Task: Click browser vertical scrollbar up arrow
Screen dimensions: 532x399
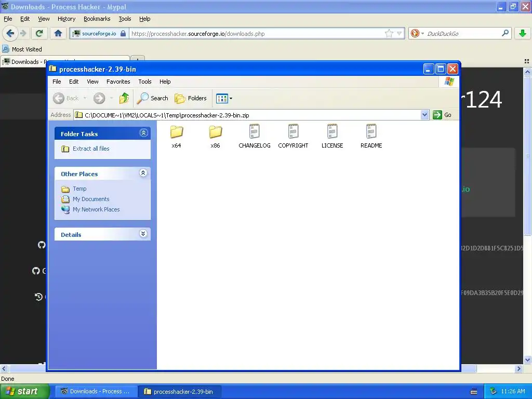Action: pos(527,72)
